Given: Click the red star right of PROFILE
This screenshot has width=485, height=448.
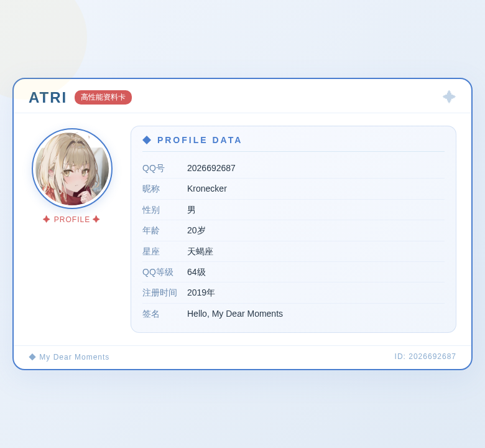Looking at the screenshot, I should tap(96, 219).
